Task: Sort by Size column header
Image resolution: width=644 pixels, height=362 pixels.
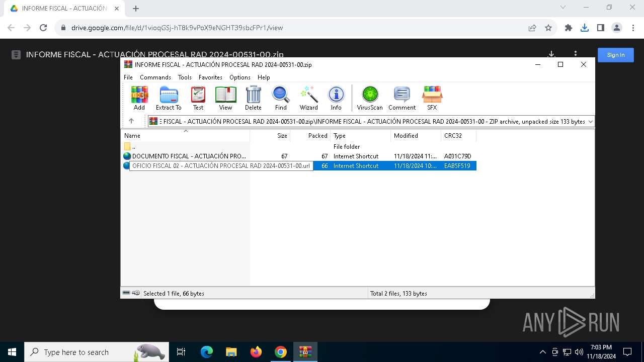Action: pyautogui.click(x=270, y=136)
